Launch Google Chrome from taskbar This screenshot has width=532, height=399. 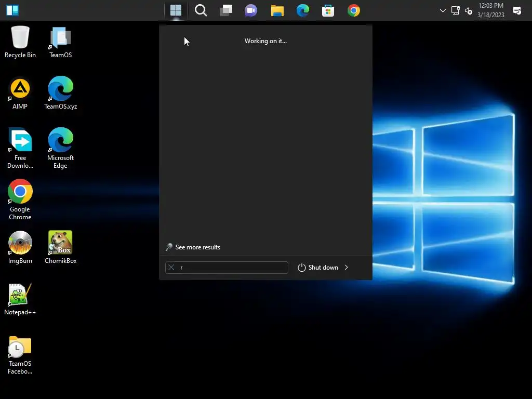[353, 10]
